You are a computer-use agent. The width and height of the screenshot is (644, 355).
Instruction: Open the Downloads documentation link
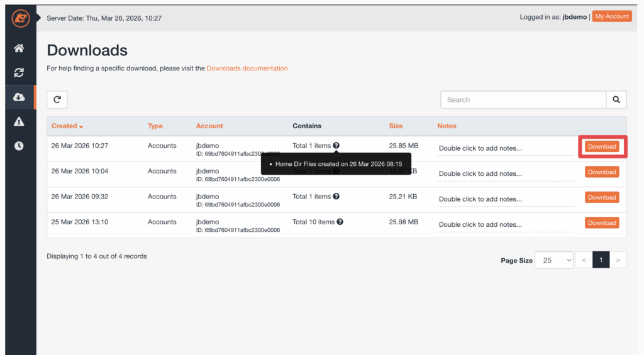(x=248, y=68)
